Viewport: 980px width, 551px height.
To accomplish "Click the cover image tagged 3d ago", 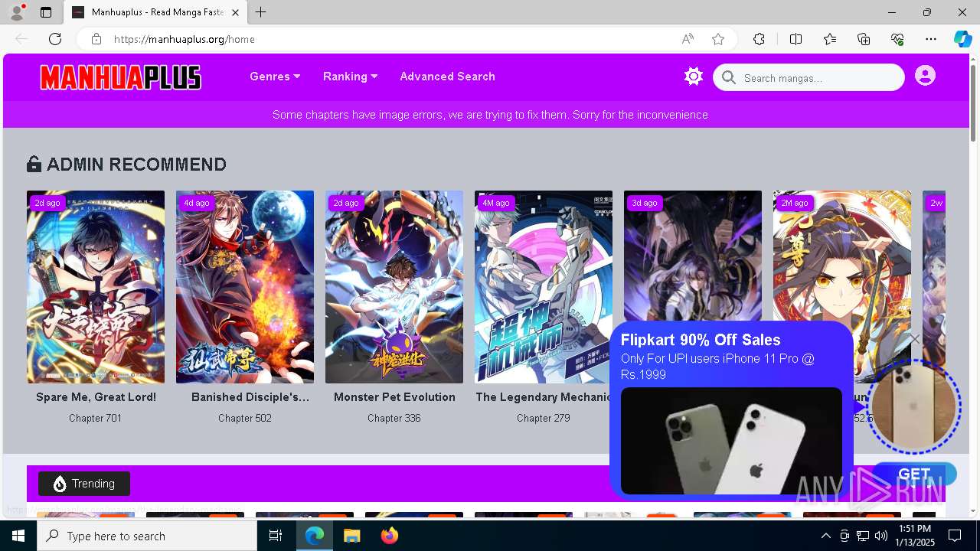I will [x=693, y=256].
